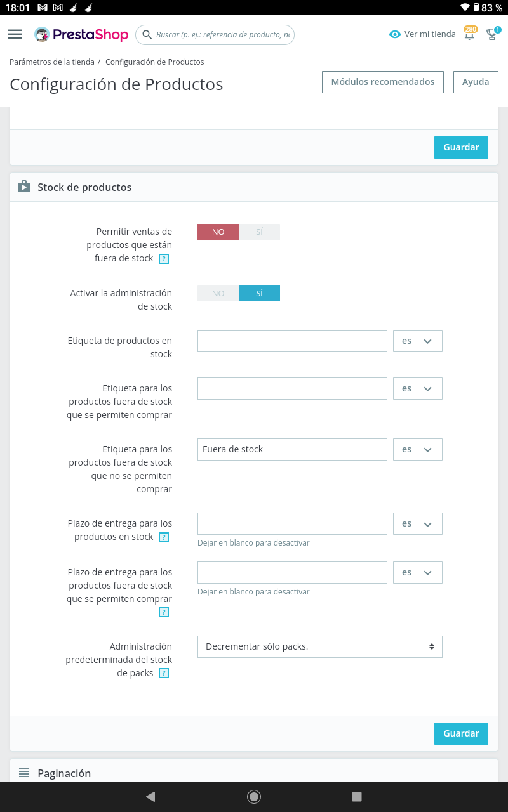The height and width of the screenshot is (812, 508).
Task: Open the trophy gamification icon
Action: click(x=491, y=34)
